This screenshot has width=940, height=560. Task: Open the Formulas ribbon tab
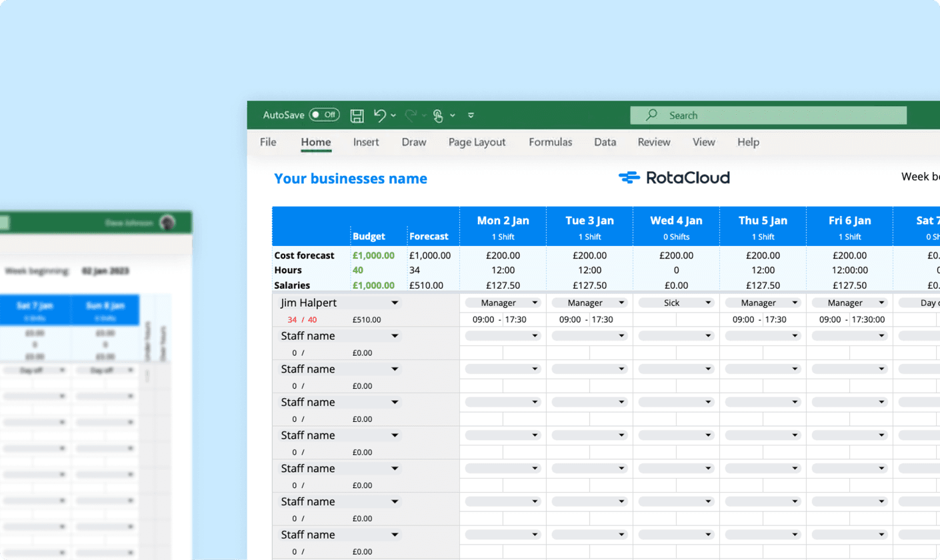tap(550, 142)
